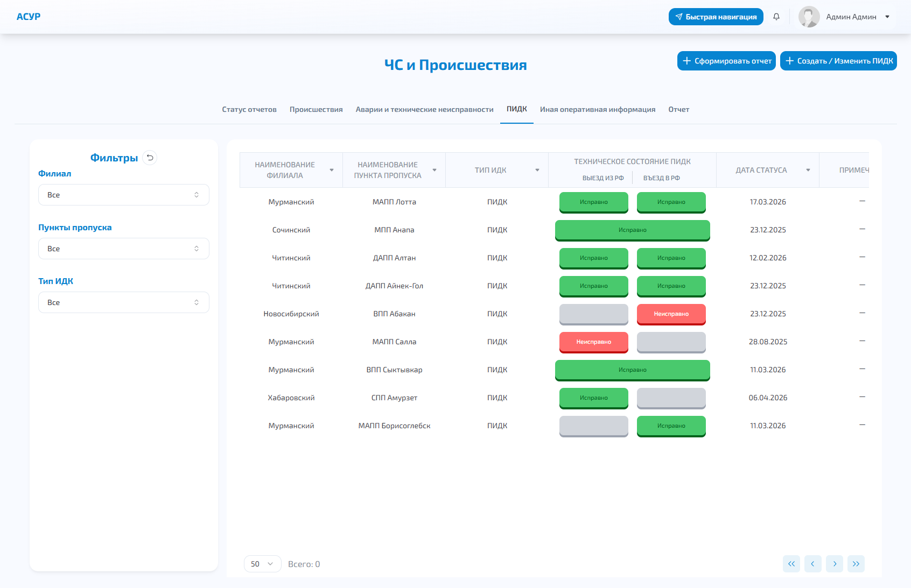Jump to the last page arrow
The height and width of the screenshot is (588, 911).
coord(856,564)
